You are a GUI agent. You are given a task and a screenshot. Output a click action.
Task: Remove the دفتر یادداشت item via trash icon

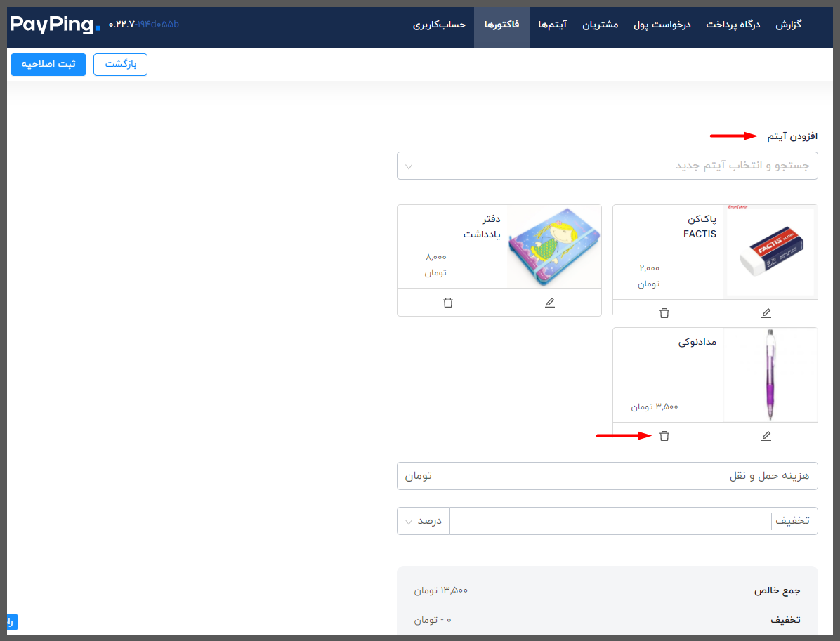(448, 303)
